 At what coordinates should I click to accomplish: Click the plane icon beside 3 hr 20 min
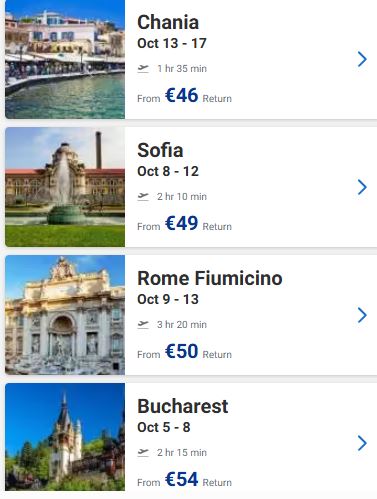(143, 325)
